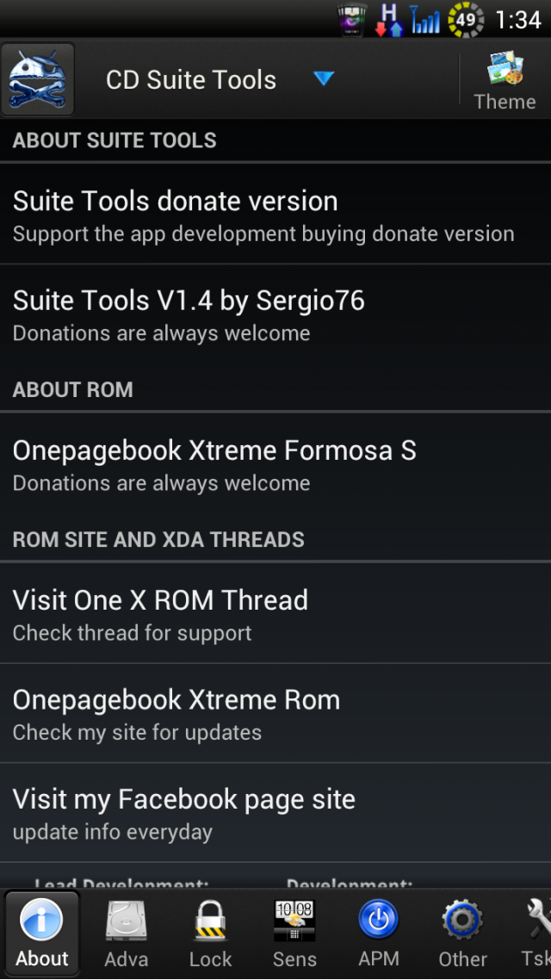Tap the battery percentage status icon
This screenshot has height=980, width=551.
tap(466, 19)
